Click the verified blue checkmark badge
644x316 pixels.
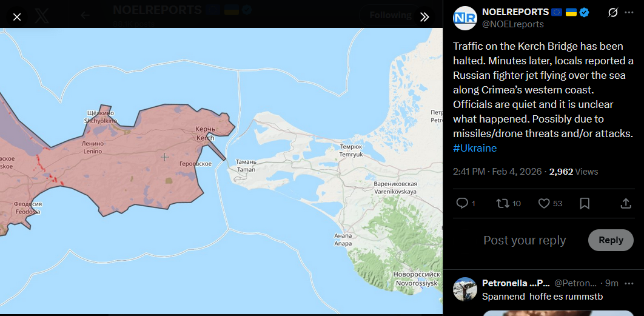coord(584,12)
